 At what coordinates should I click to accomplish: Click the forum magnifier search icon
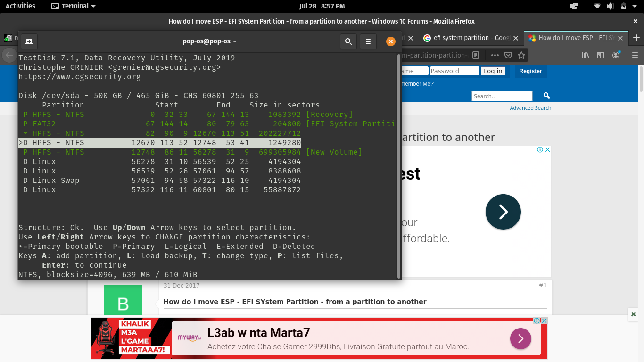coord(546,96)
